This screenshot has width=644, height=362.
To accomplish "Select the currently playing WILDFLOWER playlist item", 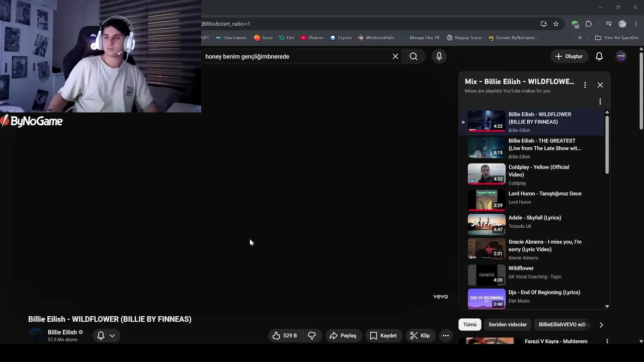I will (532, 122).
